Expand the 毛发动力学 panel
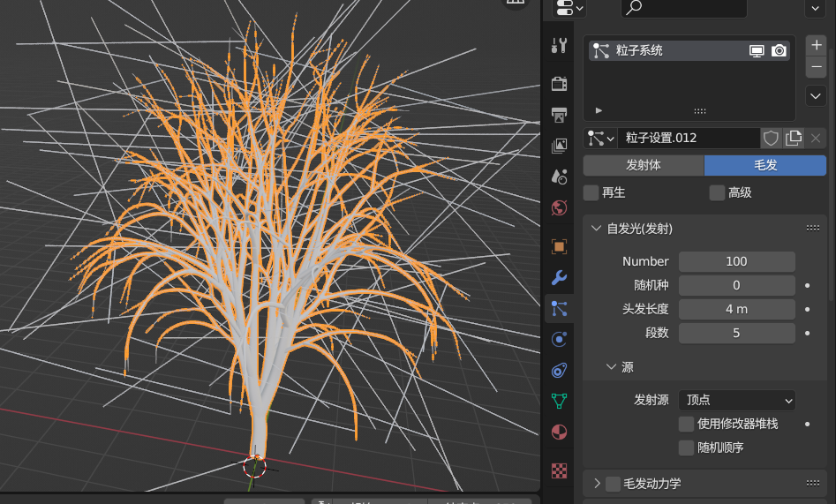836x504 pixels. (597, 484)
